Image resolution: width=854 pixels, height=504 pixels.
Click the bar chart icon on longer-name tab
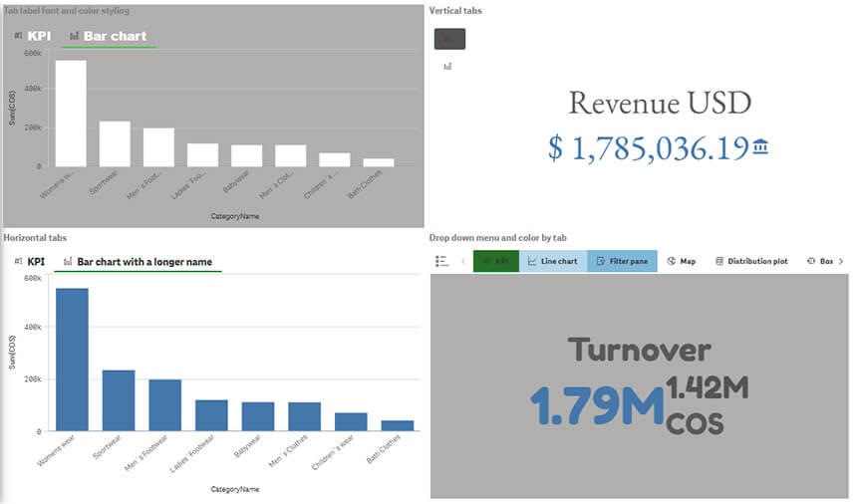(x=68, y=262)
